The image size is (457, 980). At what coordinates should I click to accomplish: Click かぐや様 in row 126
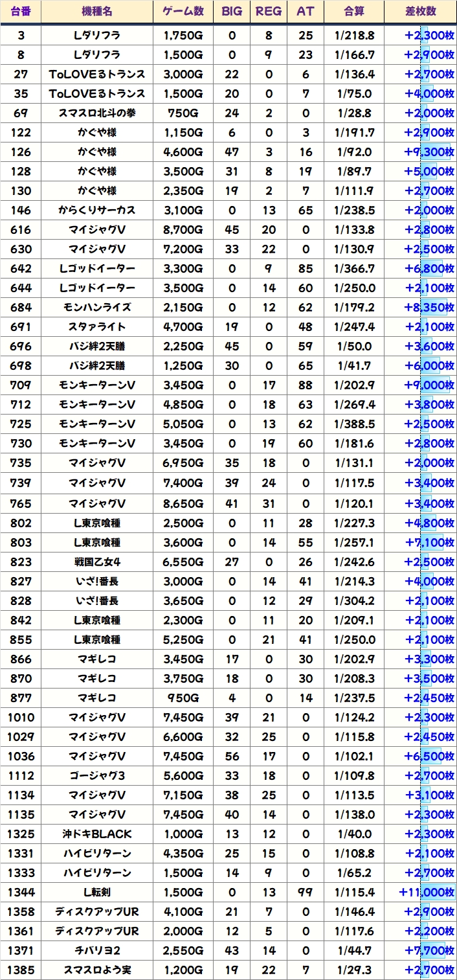point(97,152)
